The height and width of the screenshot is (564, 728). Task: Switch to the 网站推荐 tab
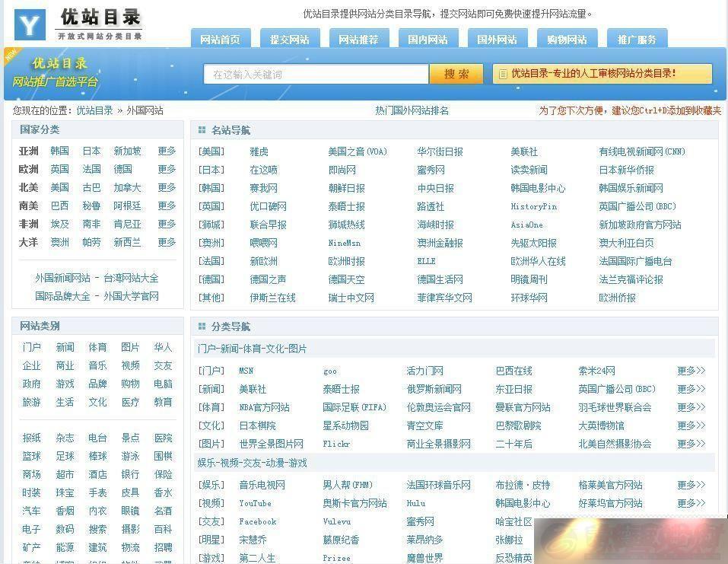359,39
